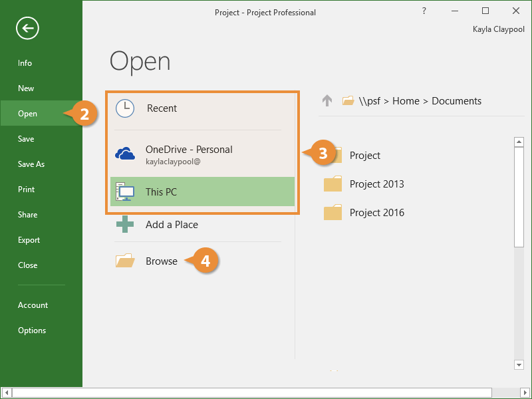Open the Options menu item
This screenshot has height=399, width=532.
point(32,331)
